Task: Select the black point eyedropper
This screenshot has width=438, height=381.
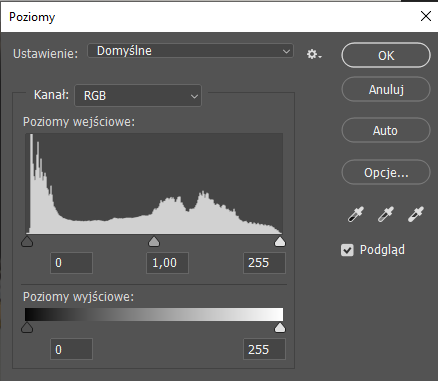Action: coord(356,214)
